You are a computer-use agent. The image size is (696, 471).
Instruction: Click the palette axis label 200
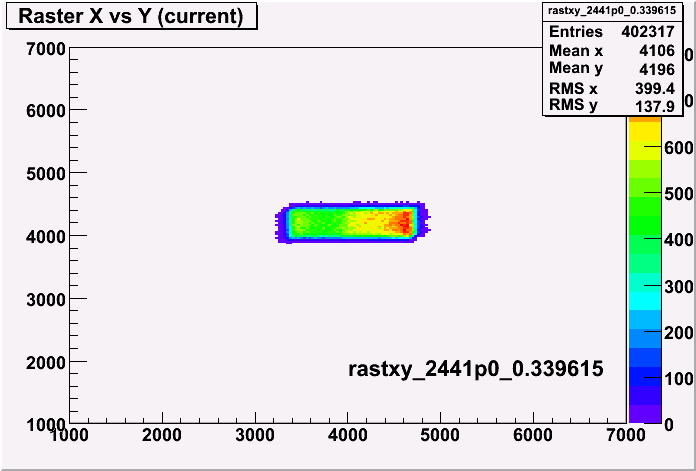click(x=680, y=333)
